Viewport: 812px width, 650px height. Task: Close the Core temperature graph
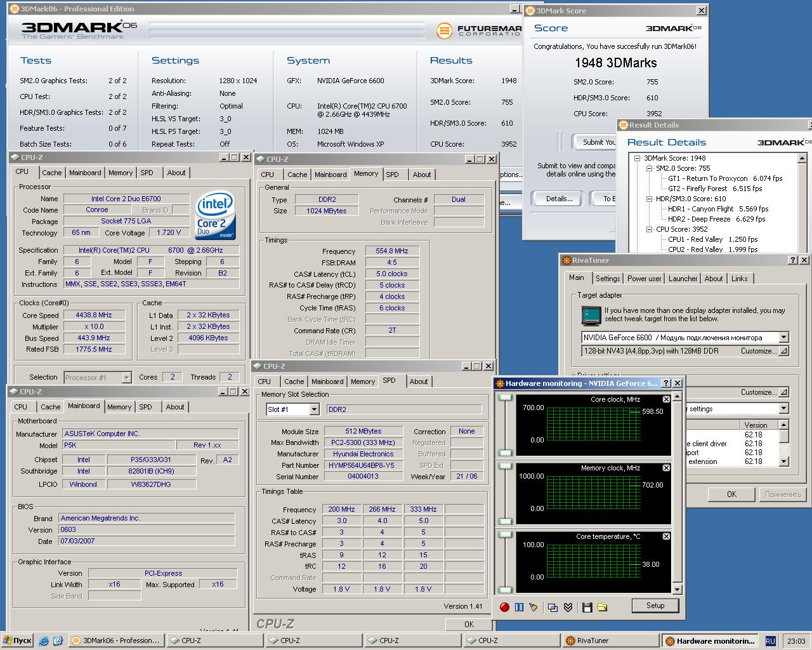pyautogui.click(x=666, y=536)
